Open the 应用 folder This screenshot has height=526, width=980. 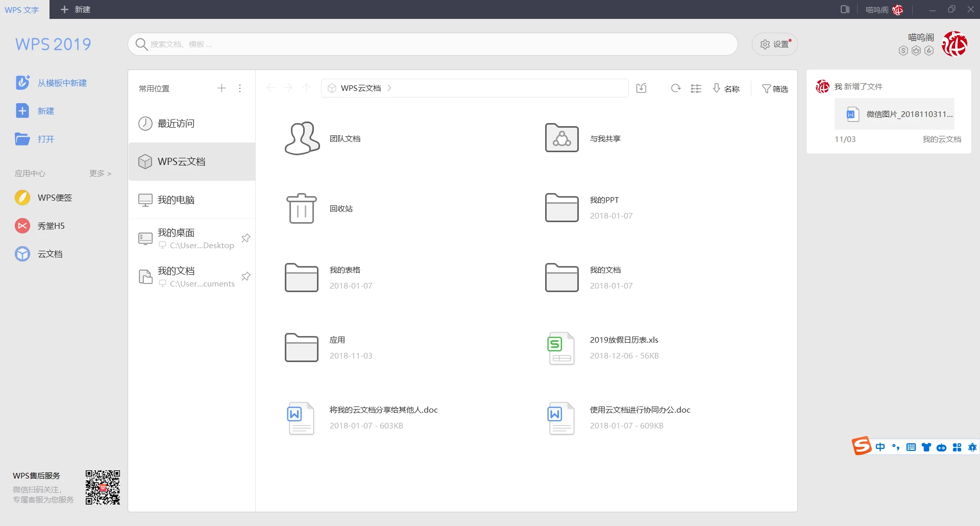click(x=329, y=348)
